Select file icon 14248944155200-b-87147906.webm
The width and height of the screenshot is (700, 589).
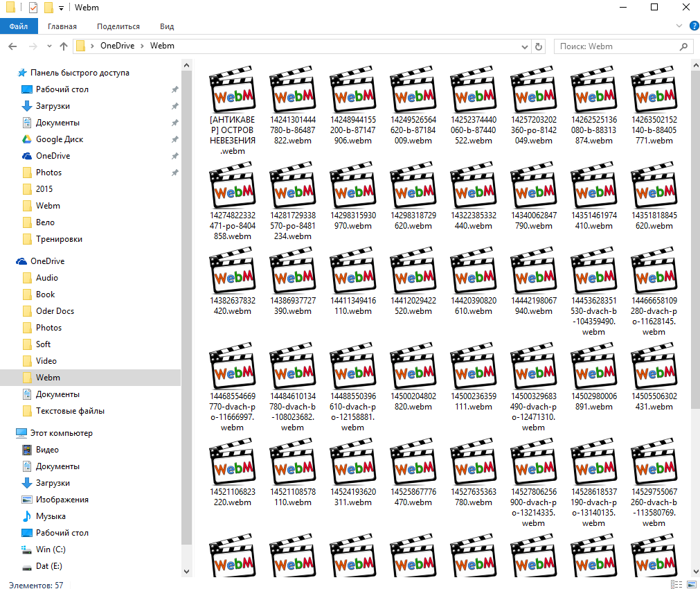(x=353, y=89)
